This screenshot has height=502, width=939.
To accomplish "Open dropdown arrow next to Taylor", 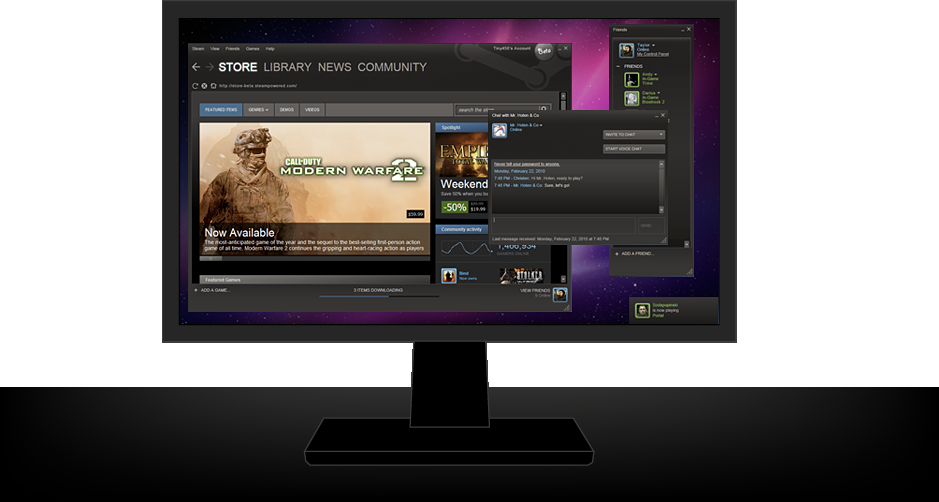I will pyautogui.click(x=653, y=45).
